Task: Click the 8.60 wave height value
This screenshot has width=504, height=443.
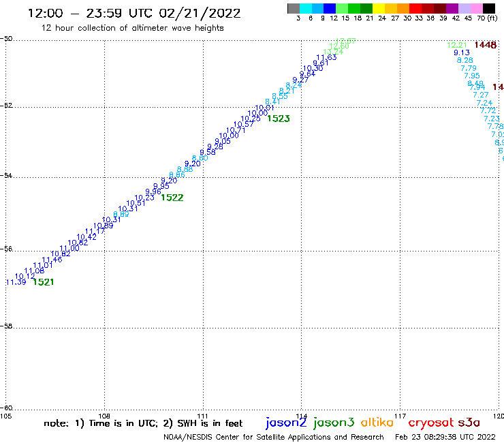Action: point(200,158)
